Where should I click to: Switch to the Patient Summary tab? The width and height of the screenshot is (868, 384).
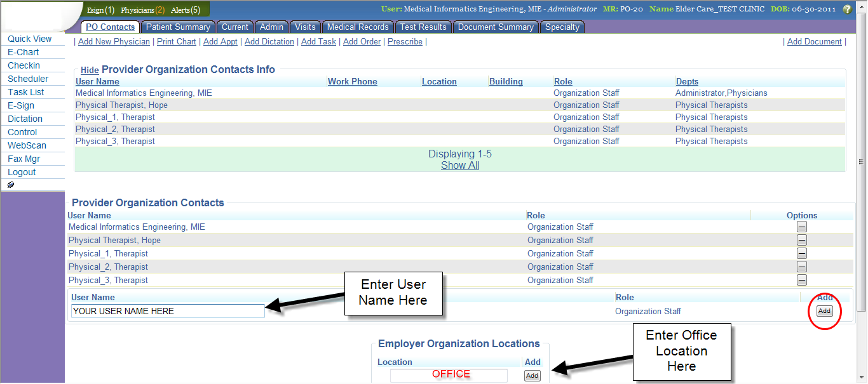tap(178, 27)
